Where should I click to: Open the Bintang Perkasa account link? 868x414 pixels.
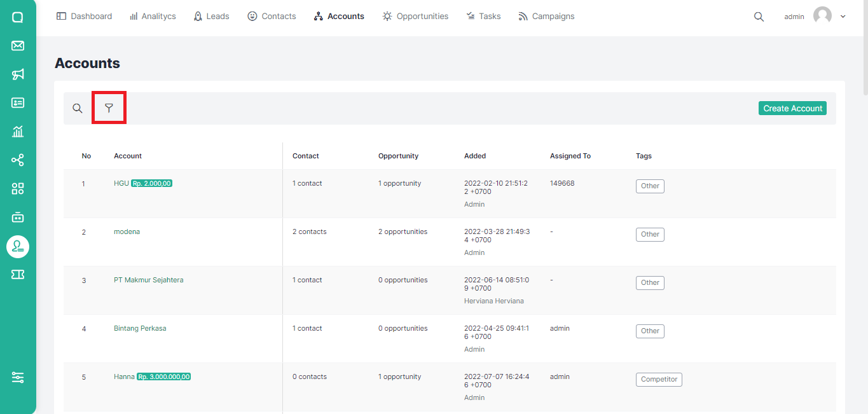(140, 328)
